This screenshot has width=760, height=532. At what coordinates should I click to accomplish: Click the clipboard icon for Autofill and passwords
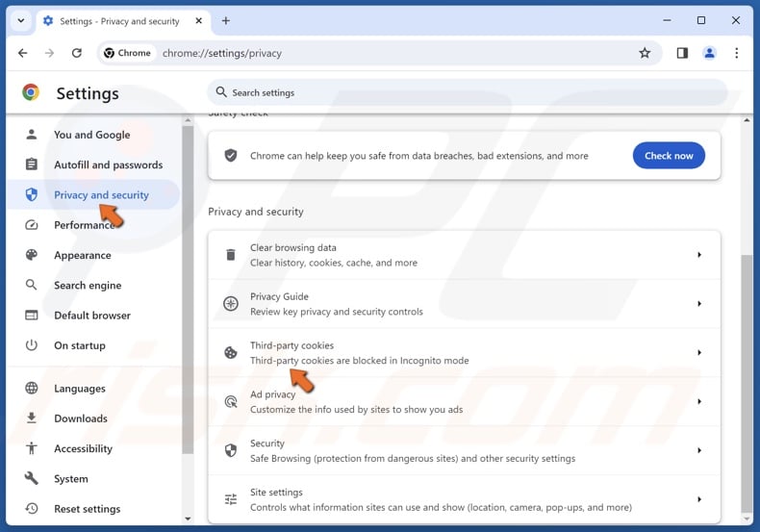pyautogui.click(x=32, y=165)
